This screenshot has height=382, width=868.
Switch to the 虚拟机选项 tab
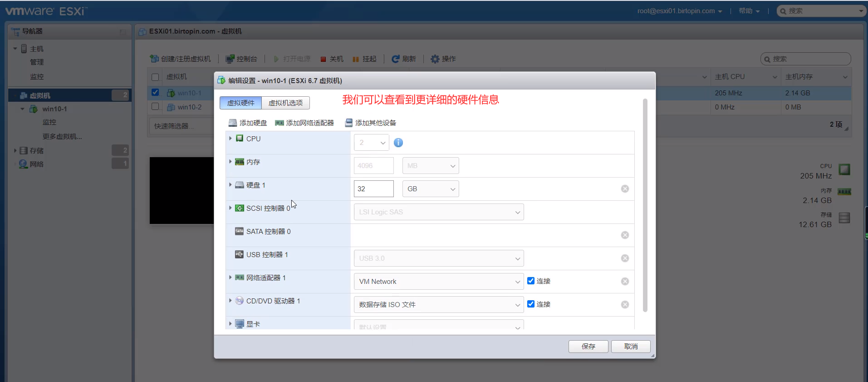tap(285, 103)
